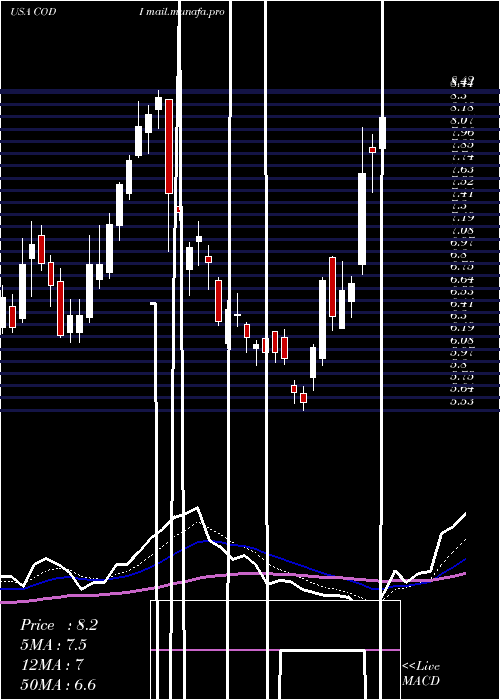Screen dimensions: 500x700
Task: Click the 7.63 price axis label
Action: point(462,170)
